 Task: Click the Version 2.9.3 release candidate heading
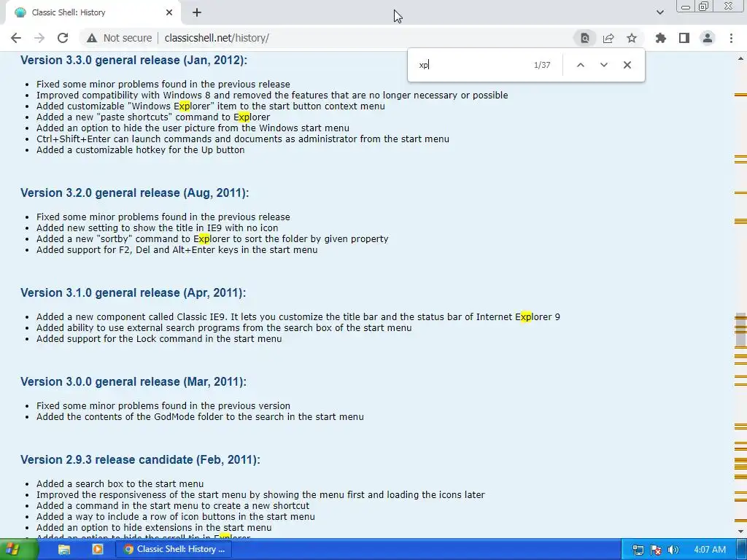pos(141,459)
